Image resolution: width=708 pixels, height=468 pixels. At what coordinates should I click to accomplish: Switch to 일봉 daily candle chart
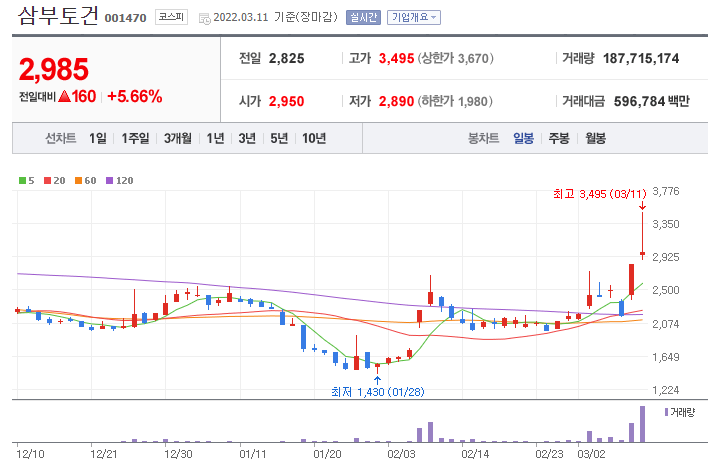click(x=523, y=138)
